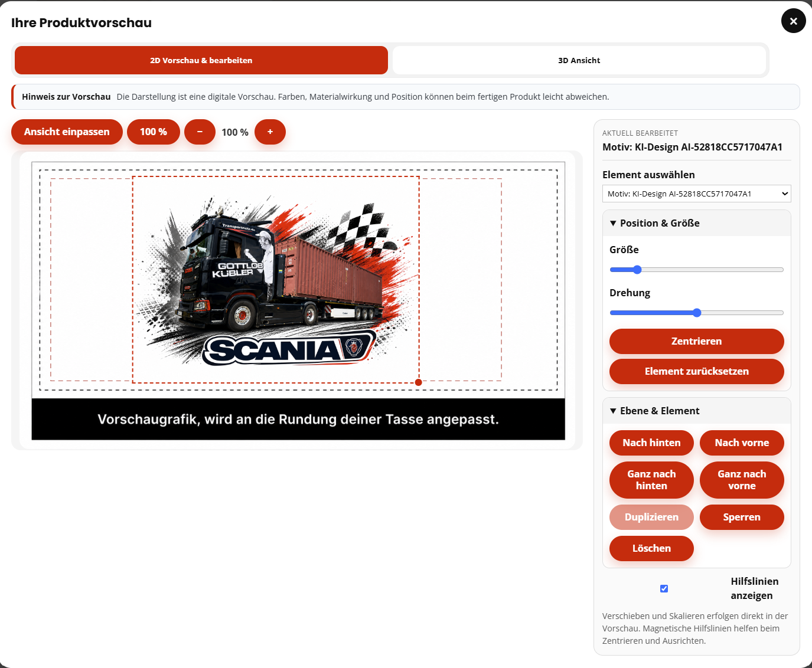Click the Duplizieren button

click(x=651, y=517)
